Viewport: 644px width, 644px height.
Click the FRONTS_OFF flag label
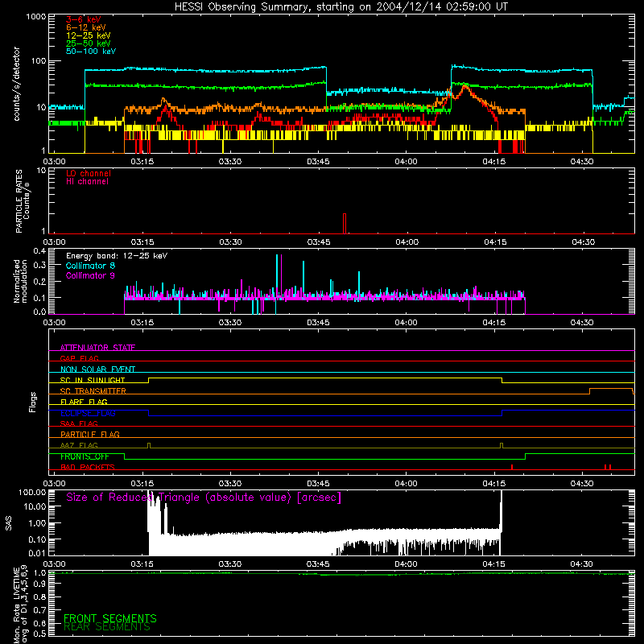[85, 456]
